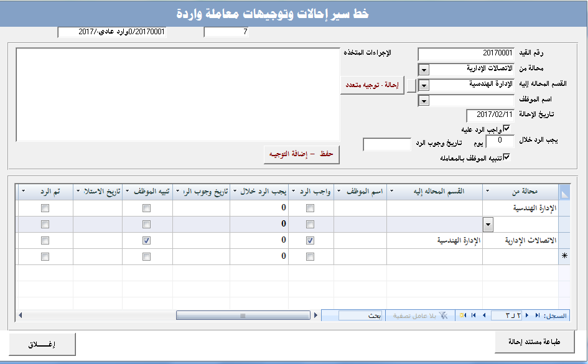Image resolution: width=588 pixels, height=364 pixels.
Task: Click the small button beside multi-referral
Action: (411, 85)
